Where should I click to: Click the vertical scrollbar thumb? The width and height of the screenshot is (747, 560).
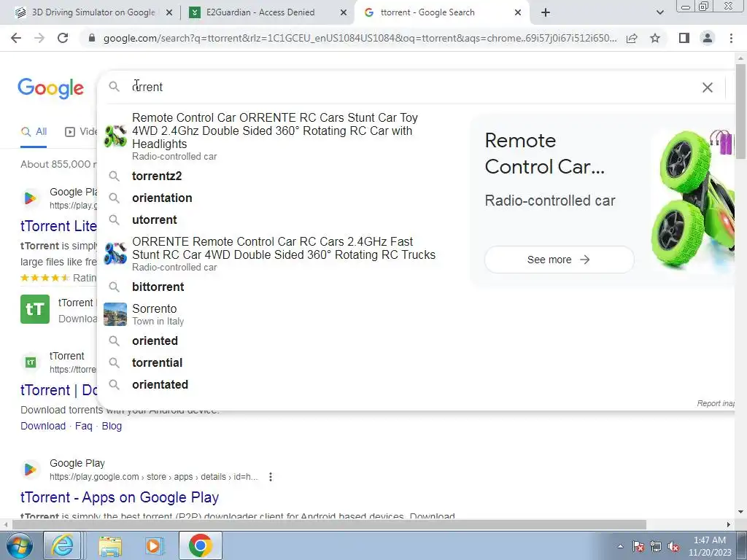741,111
